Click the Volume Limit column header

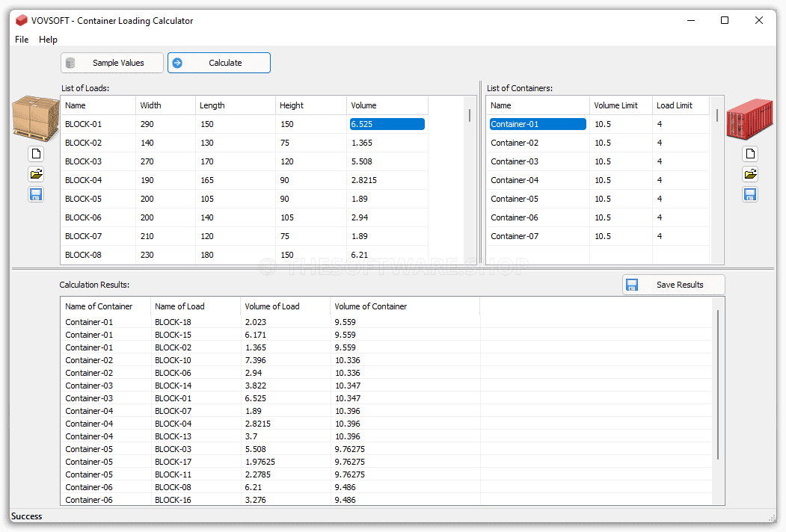click(x=621, y=105)
